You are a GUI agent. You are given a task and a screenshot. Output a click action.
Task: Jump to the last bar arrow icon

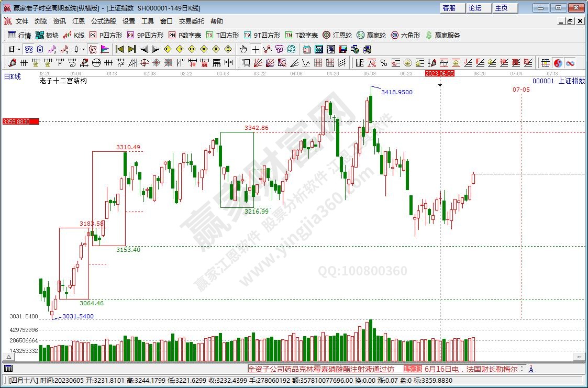131,49
